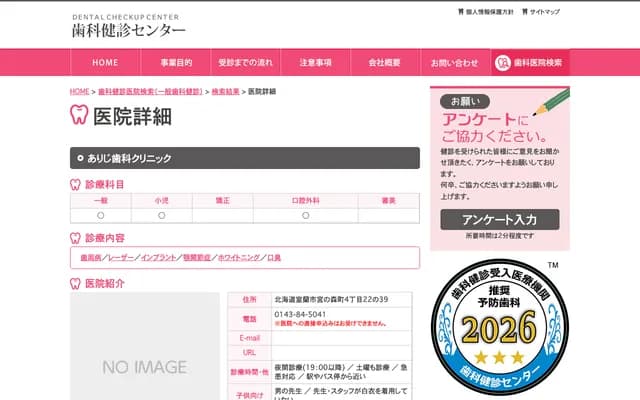Follow the 検索結果 breadcrumb link
Viewport: 640px width, 400px height.
(x=225, y=91)
